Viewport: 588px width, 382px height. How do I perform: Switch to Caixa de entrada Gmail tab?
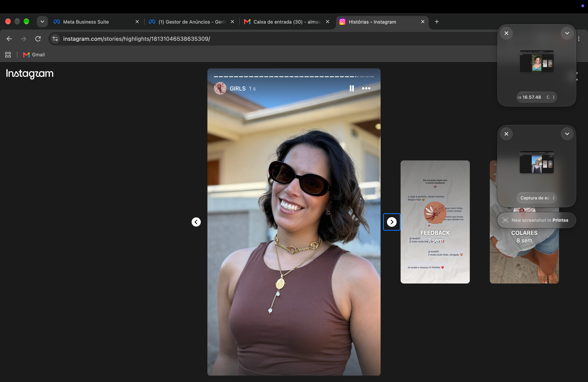coord(287,22)
